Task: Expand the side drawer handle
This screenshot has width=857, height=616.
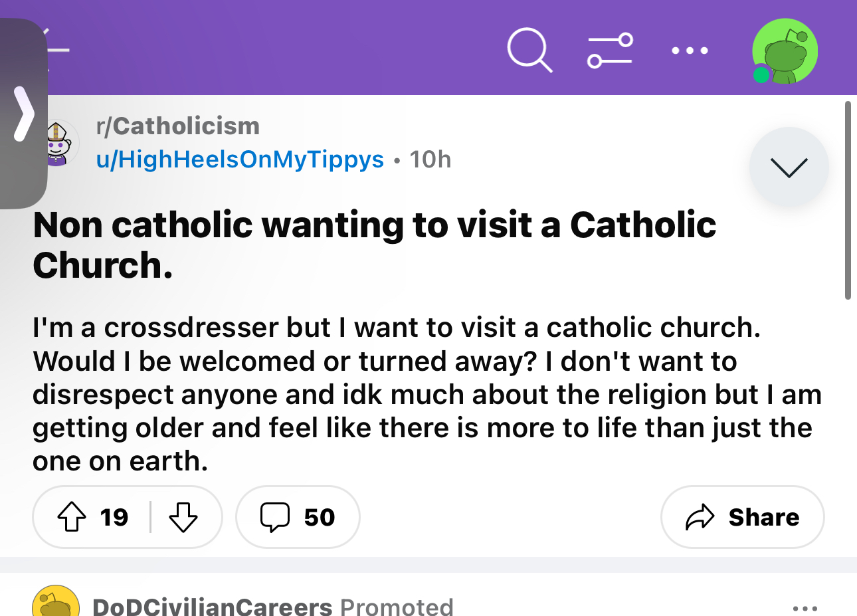Action: 23,114
